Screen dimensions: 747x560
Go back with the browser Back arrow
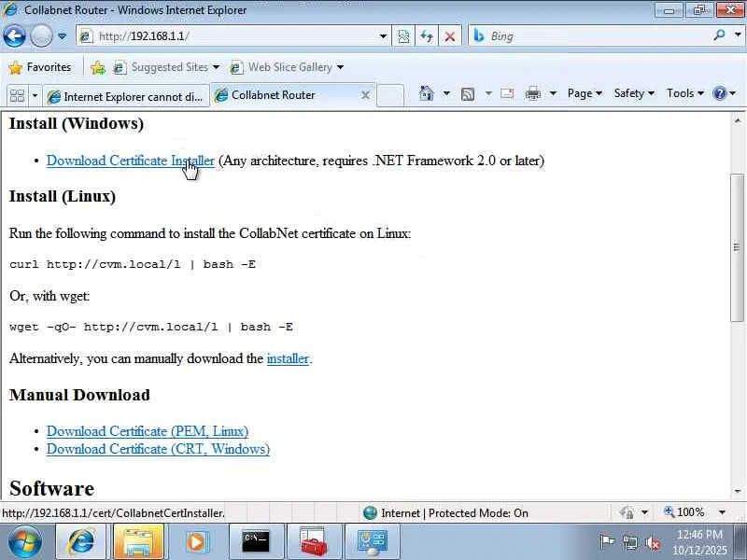pos(14,35)
